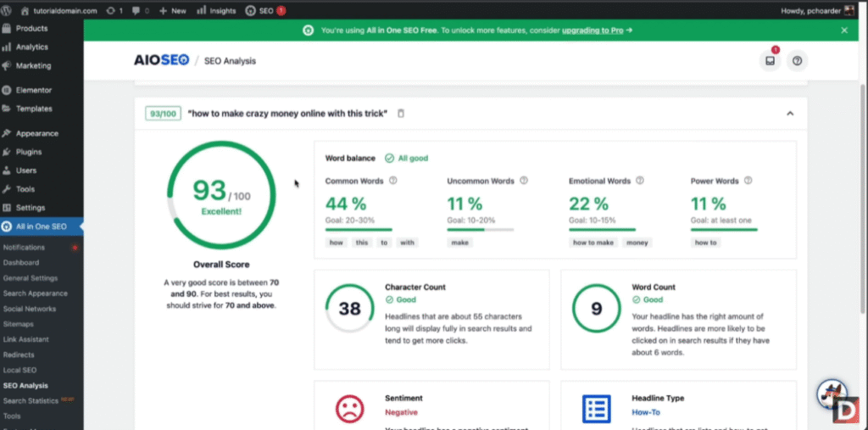Delete the analyzed headline using trash icon
Viewport: 868px width, 430px height.
pyautogui.click(x=401, y=114)
